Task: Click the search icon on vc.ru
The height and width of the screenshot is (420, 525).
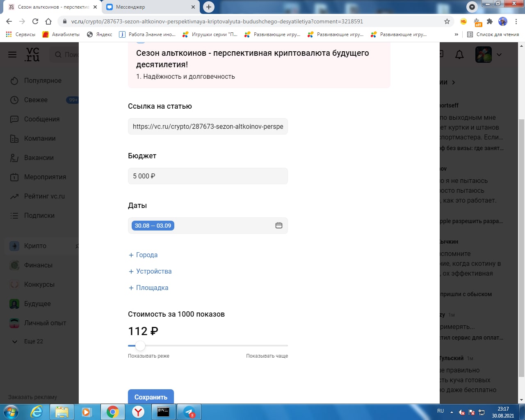Action: [58, 55]
